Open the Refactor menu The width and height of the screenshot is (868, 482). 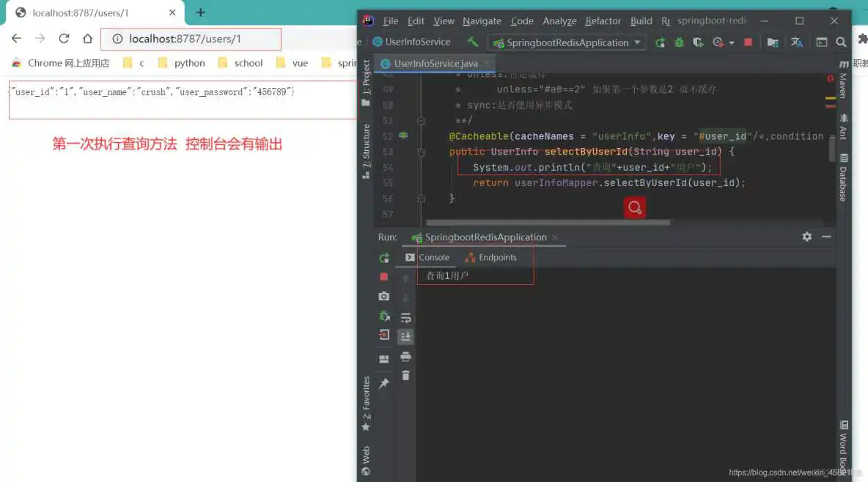pyautogui.click(x=603, y=21)
